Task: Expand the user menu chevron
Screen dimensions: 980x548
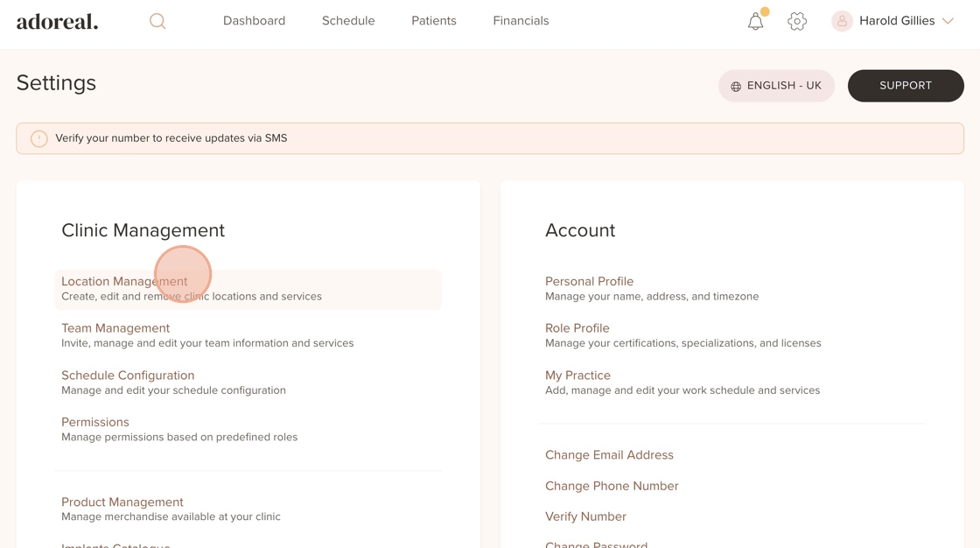Action: 948,21
